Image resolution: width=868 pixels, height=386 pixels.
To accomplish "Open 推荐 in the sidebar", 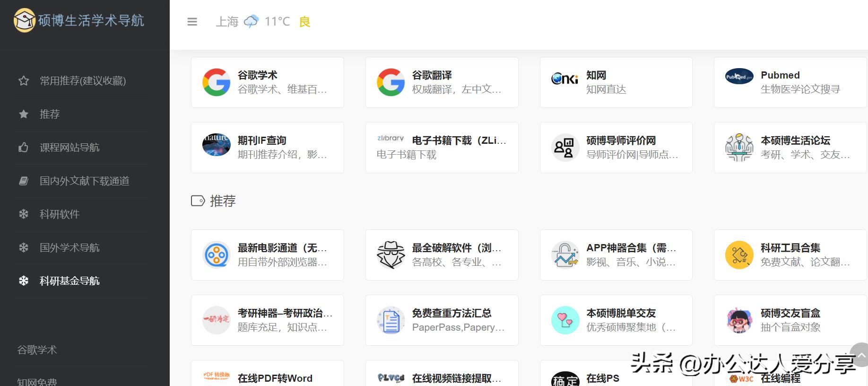I will click(50, 114).
